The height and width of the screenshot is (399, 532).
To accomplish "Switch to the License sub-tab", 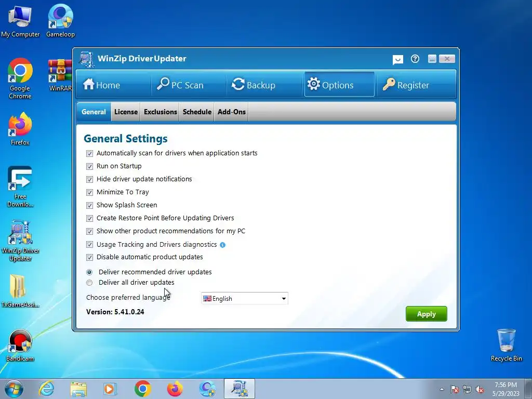I will tap(126, 112).
